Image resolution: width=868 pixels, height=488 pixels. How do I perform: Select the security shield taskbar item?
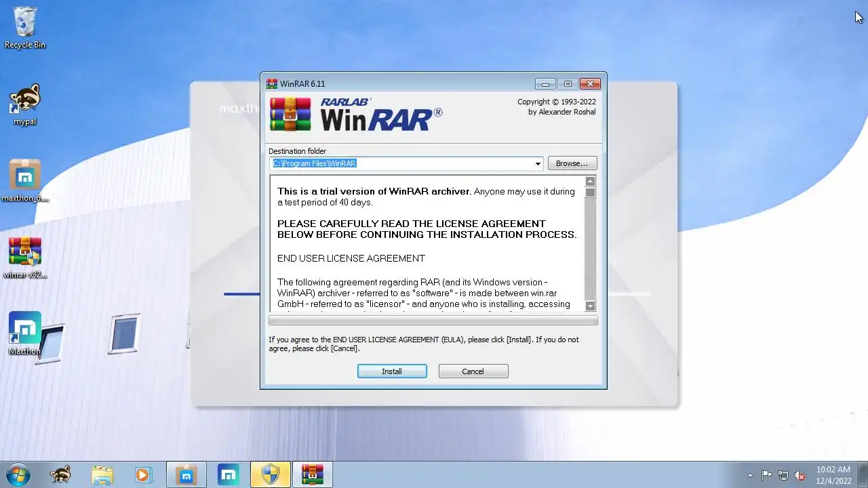271,474
